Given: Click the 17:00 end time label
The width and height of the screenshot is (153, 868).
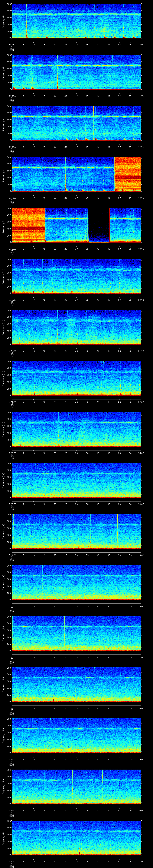Looking at the screenshot, I should coord(141,147).
